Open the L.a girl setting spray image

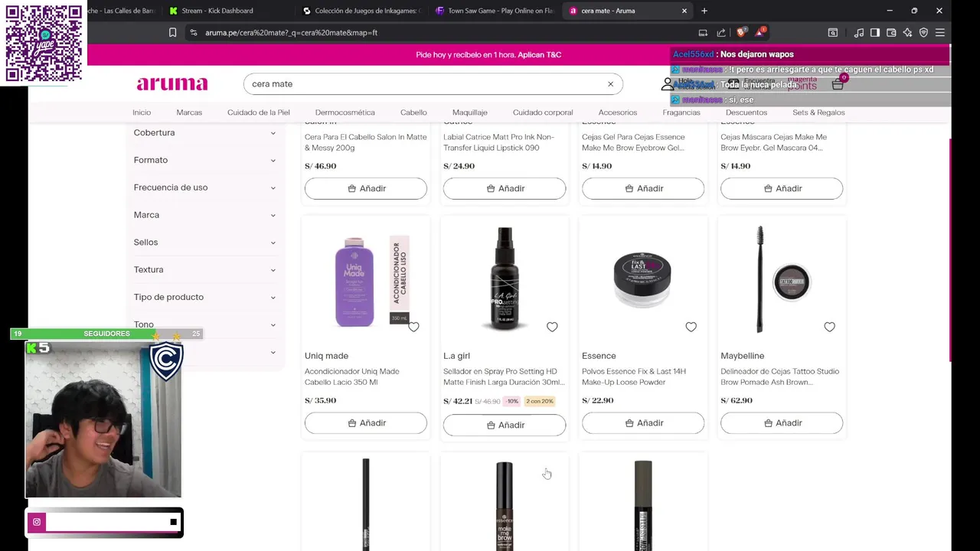point(505,280)
